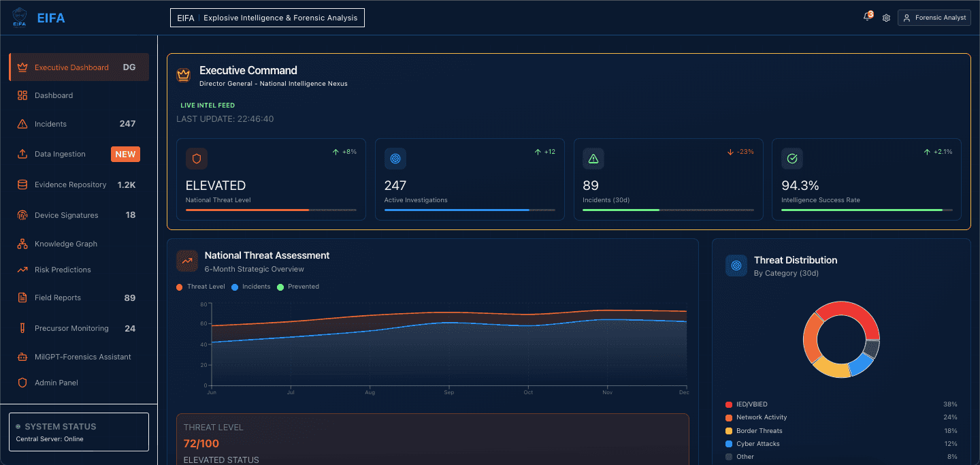Open the Executive Dashboard menu item
The height and width of the screenshot is (465, 980).
[79, 67]
